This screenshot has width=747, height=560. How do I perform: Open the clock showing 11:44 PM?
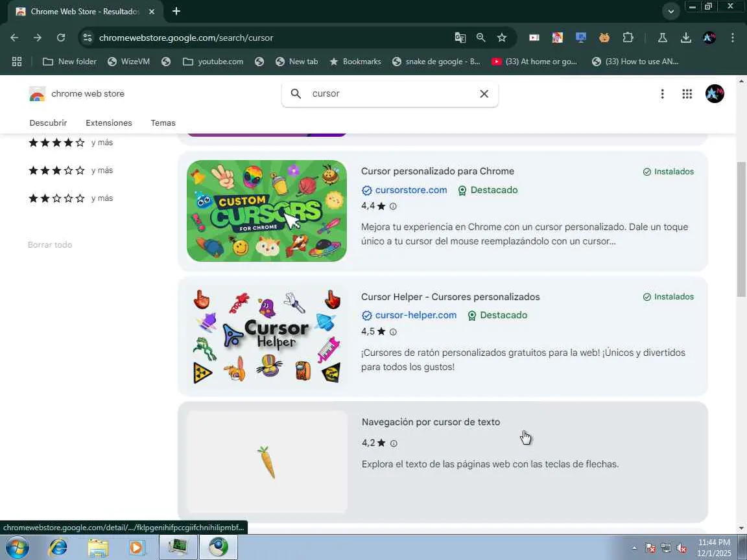click(714, 548)
